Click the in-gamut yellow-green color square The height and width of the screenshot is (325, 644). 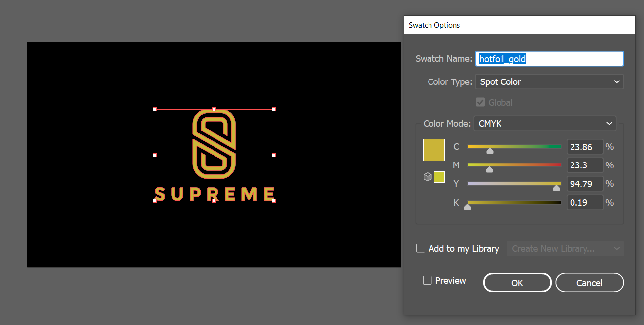pos(439,177)
